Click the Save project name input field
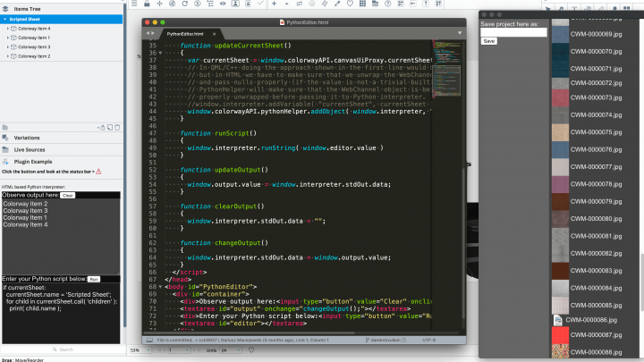Screen dimensions: 644x362 [513, 32]
